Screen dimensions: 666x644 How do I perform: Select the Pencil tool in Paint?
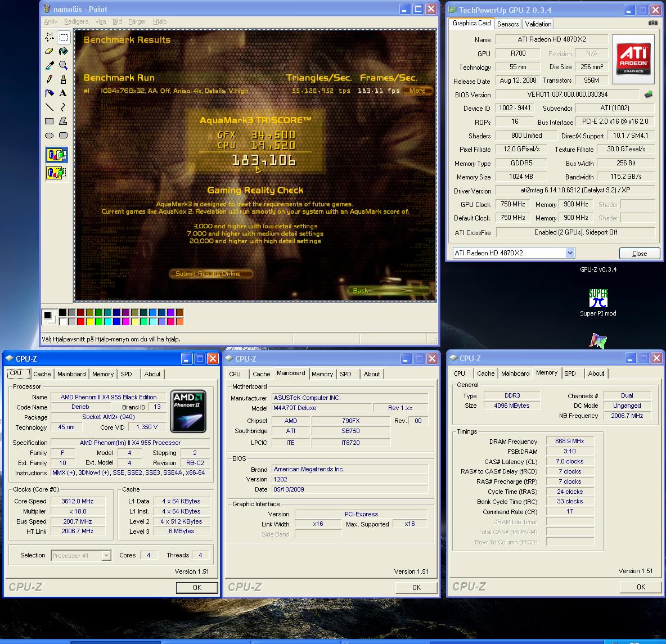pos(49,79)
